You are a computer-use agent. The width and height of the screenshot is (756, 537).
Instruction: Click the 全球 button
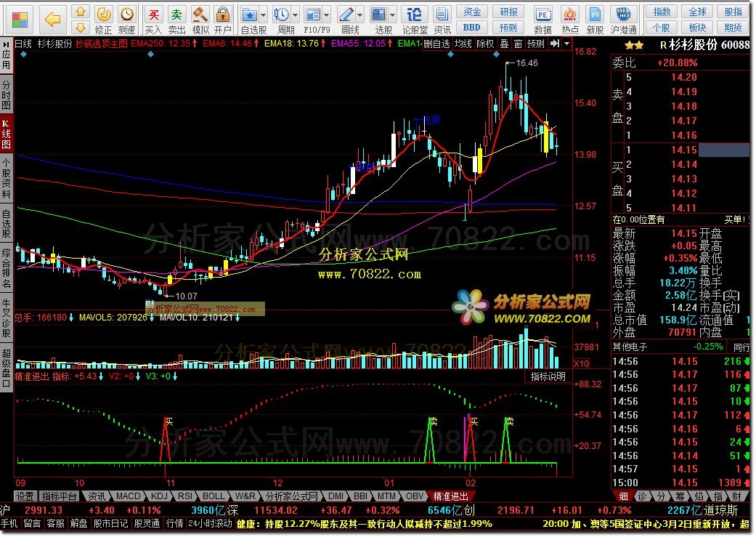[697, 12]
